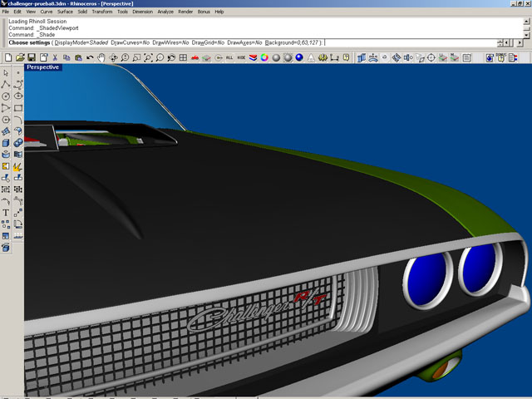The image size is (532, 399).
Task: Click the Group objects icon
Action: click(6, 190)
